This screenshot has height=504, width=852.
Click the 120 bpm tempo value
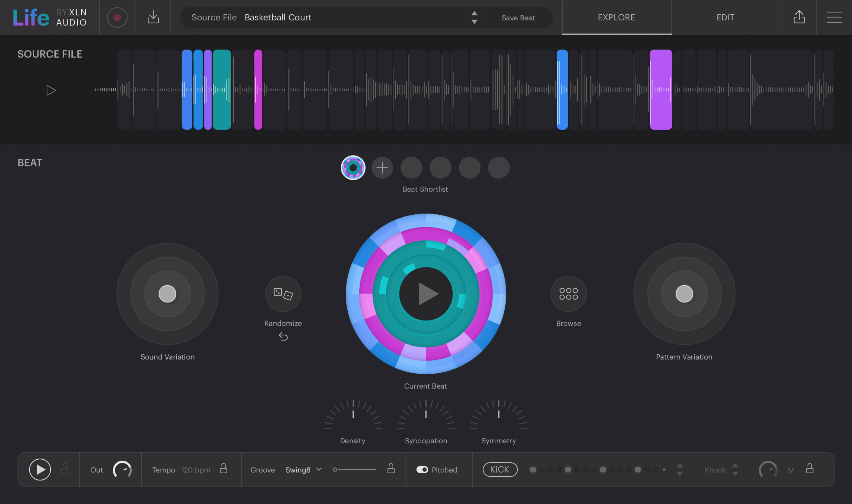pos(196,470)
